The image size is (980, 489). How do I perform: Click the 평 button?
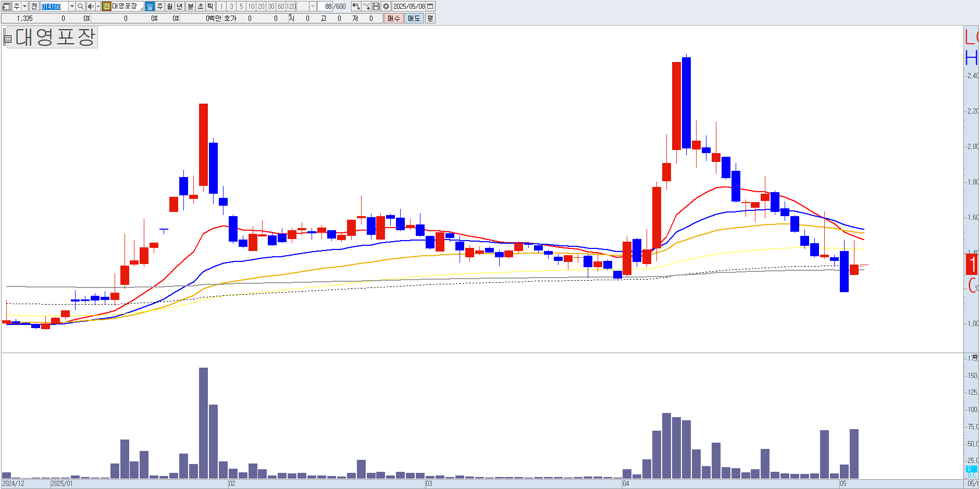point(430,18)
